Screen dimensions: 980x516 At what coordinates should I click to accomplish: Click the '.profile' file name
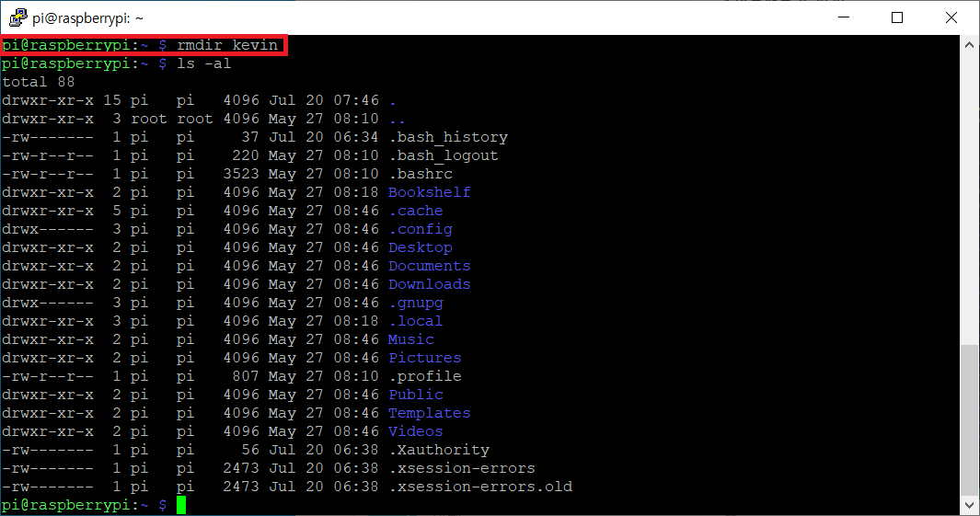coord(425,376)
